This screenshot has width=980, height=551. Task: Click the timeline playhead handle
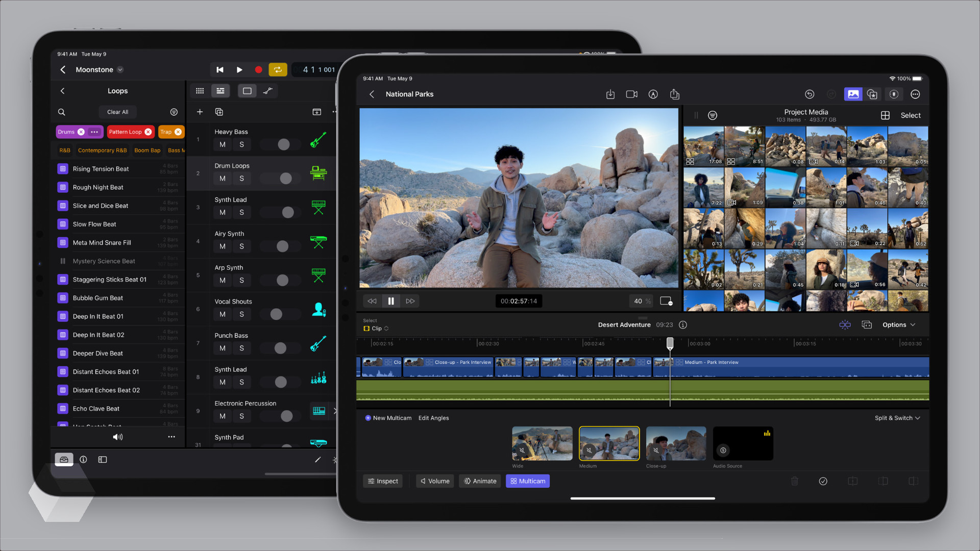pos(670,343)
